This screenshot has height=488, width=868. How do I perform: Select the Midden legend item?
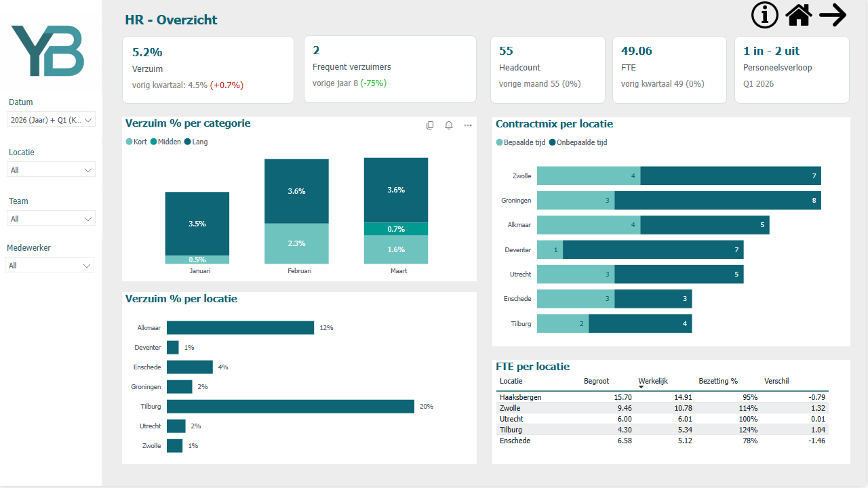(165, 142)
